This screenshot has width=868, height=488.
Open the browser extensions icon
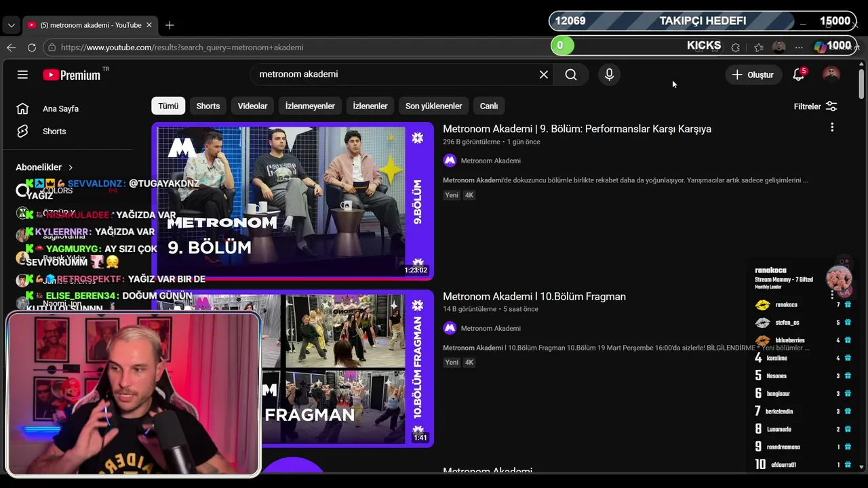[736, 47]
